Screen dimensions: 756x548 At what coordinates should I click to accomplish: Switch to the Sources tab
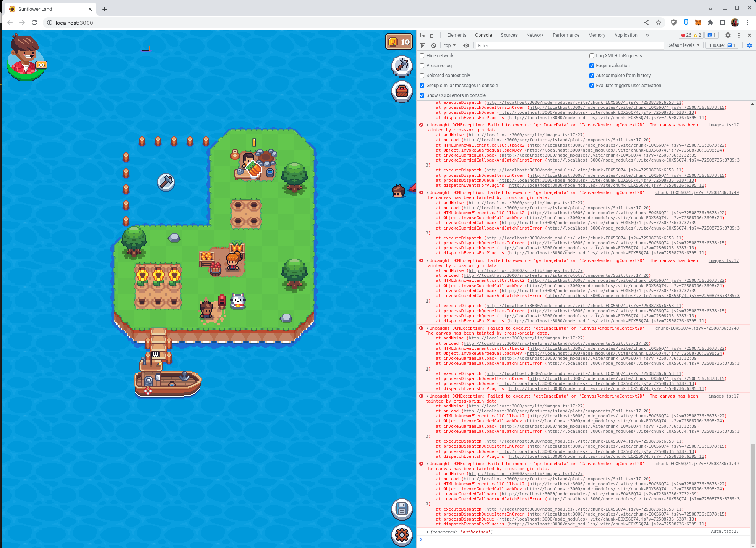[509, 35]
